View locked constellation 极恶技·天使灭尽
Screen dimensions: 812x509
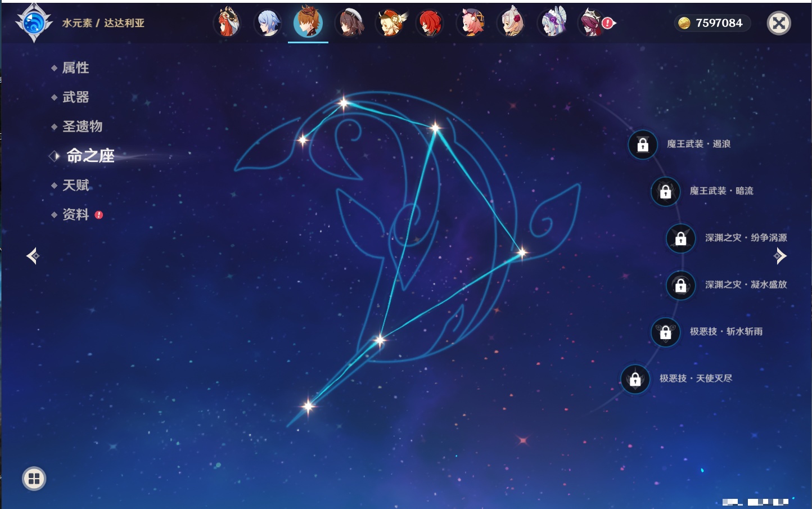coord(635,379)
